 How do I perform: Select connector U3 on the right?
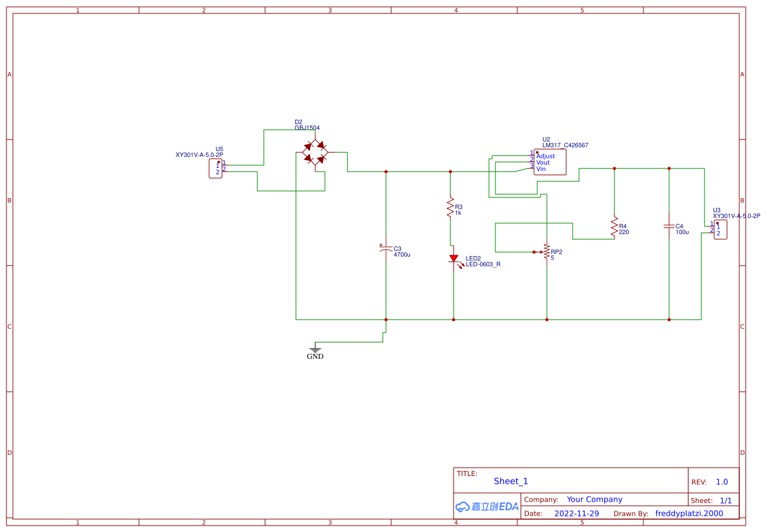[x=719, y=229]
